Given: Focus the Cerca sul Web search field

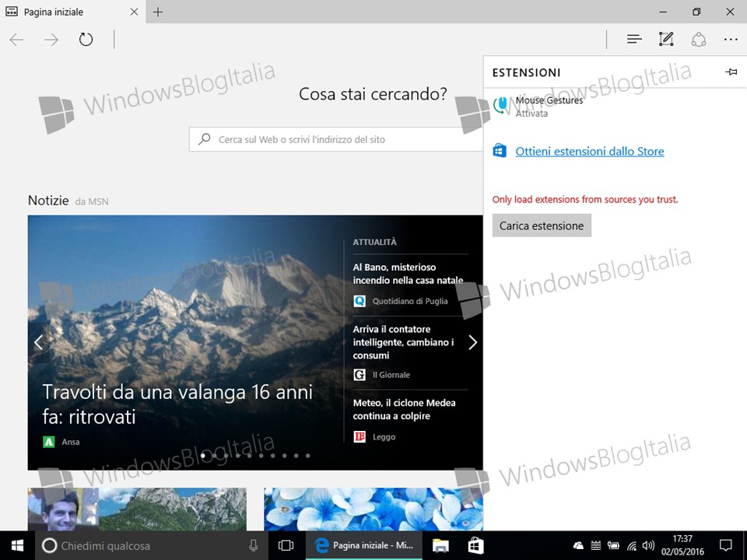Looking at the screenshot, I should click(336, 139).
